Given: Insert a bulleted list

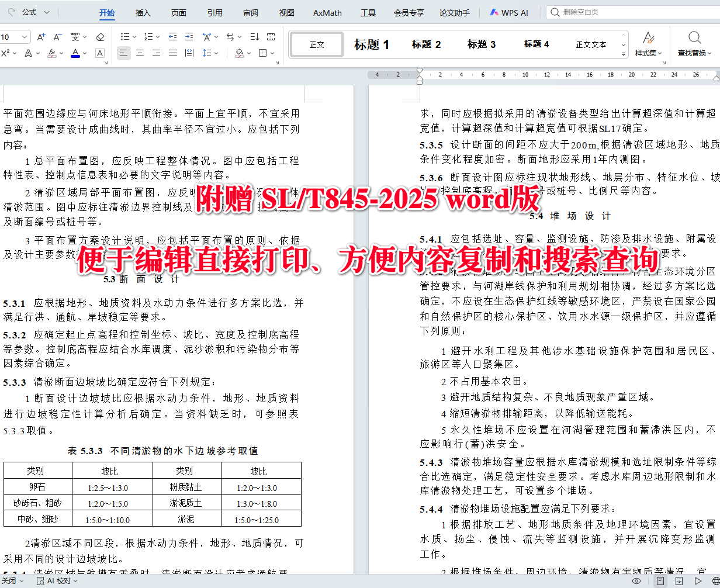Looking at the screenshot, I should pyautogui.click(x=125, y=37).
